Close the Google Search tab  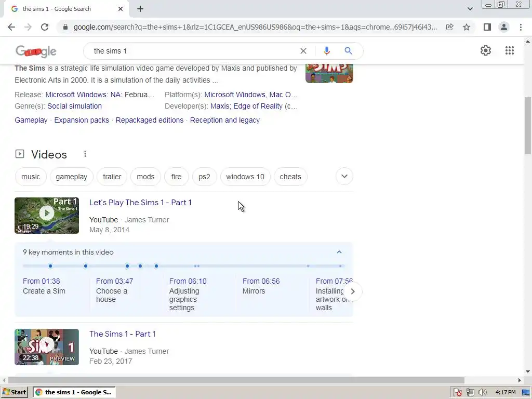tap(121, 9)
